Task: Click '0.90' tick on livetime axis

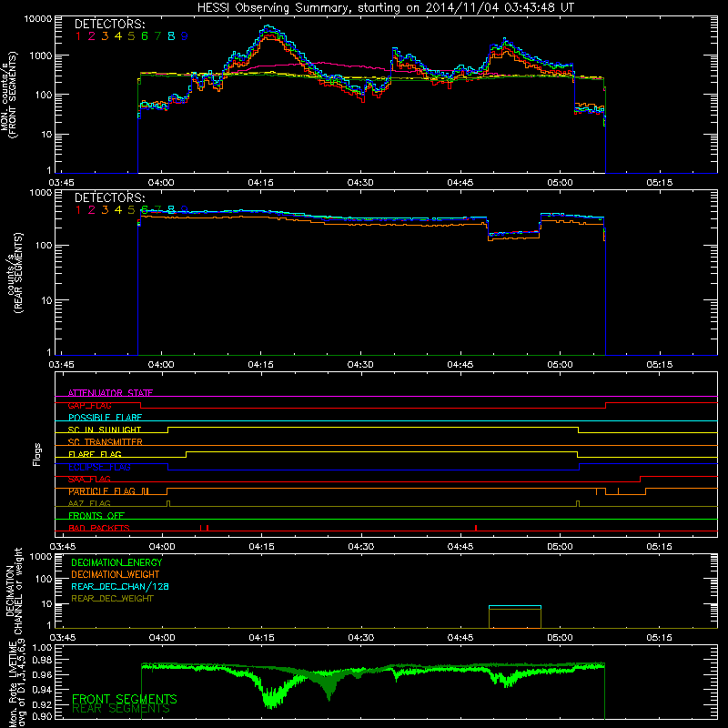Action: pyautogui.click(x=41, y=716)
